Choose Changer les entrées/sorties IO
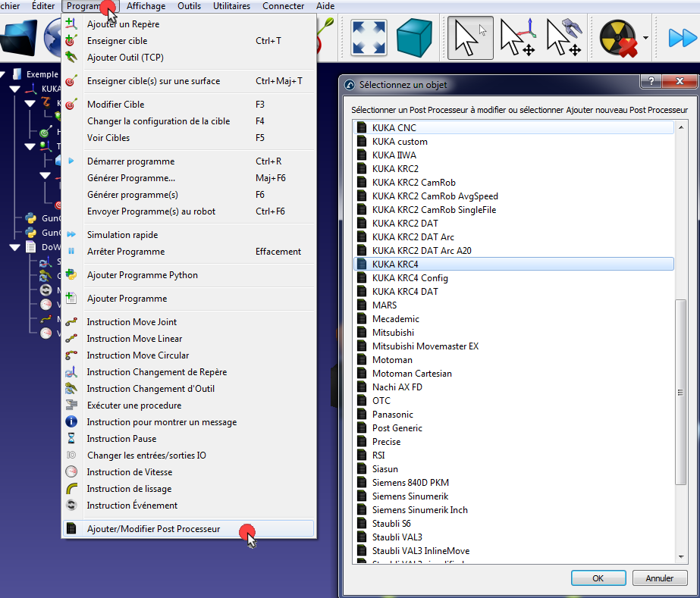This screenshot has height=598, width=700. point(188,456)
